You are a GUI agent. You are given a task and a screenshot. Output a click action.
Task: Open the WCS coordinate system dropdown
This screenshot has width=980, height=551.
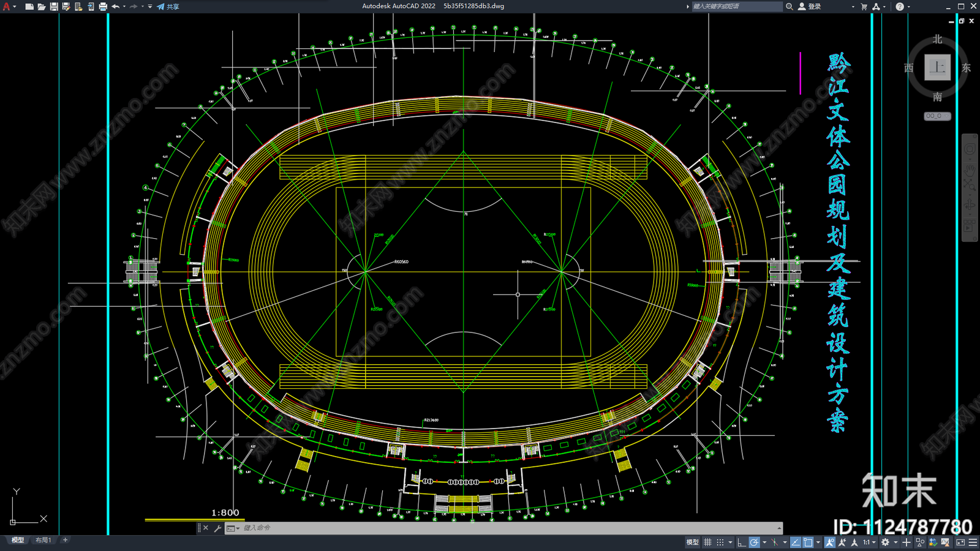[937, 116]
